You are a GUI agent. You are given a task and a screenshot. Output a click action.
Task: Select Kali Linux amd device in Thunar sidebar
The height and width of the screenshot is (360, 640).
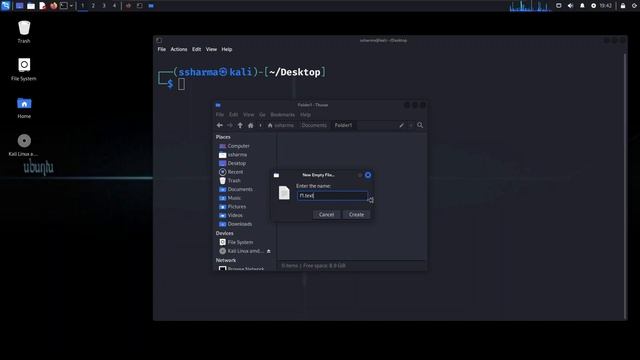click(241, 251)
